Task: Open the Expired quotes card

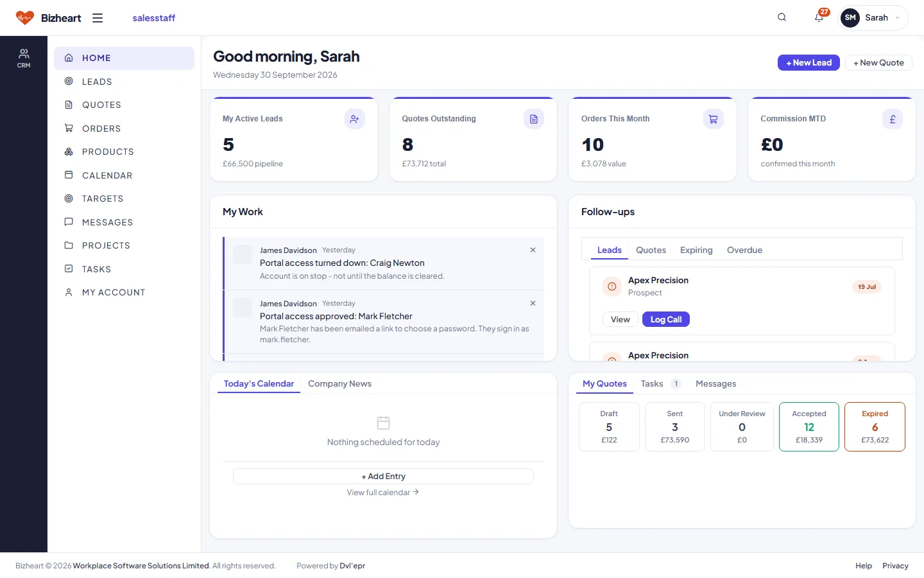Action: [x=875, y=426]
